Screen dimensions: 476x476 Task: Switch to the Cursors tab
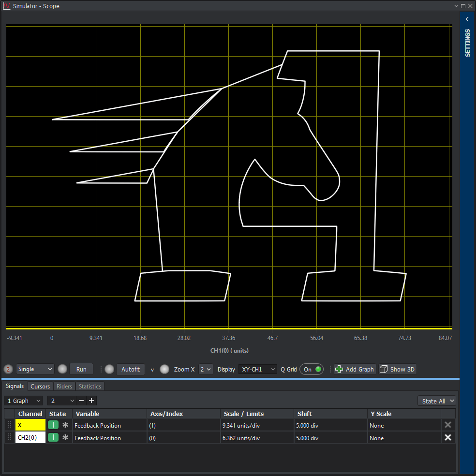tap(40, 386)
